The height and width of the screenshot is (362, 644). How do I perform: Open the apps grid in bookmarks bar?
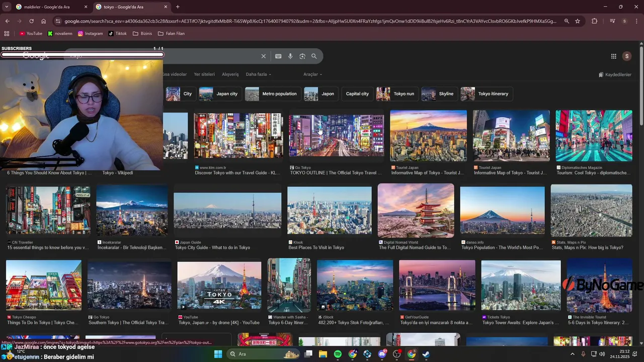click(7, 34)
